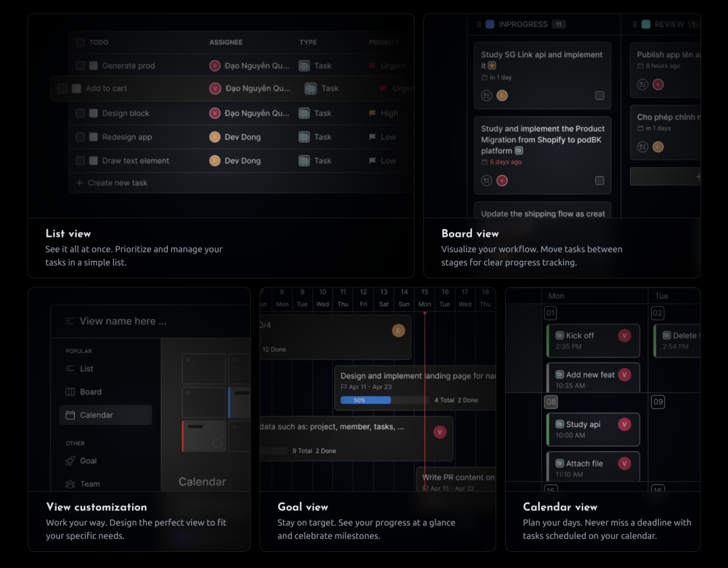Screen dimensions: 728x568
Task: Click ASSIGNEE column header
Action: tap(226, 42)
